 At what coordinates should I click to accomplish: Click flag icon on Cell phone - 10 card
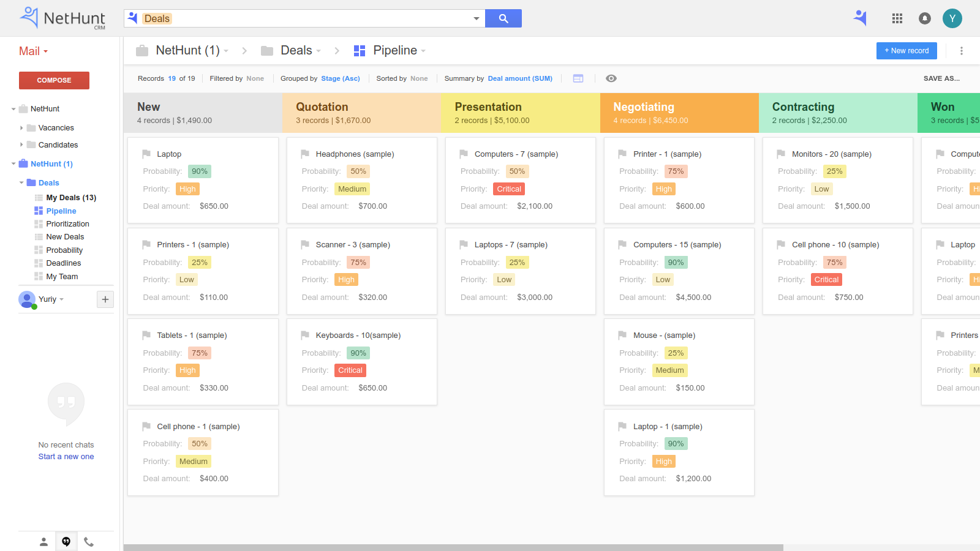click(x=781, y=244)
